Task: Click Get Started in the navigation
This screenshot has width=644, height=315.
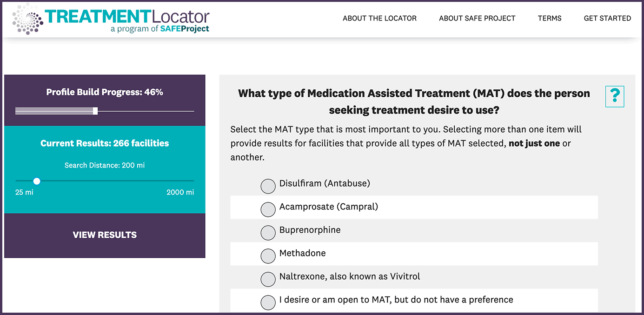Action: [607, 19]
